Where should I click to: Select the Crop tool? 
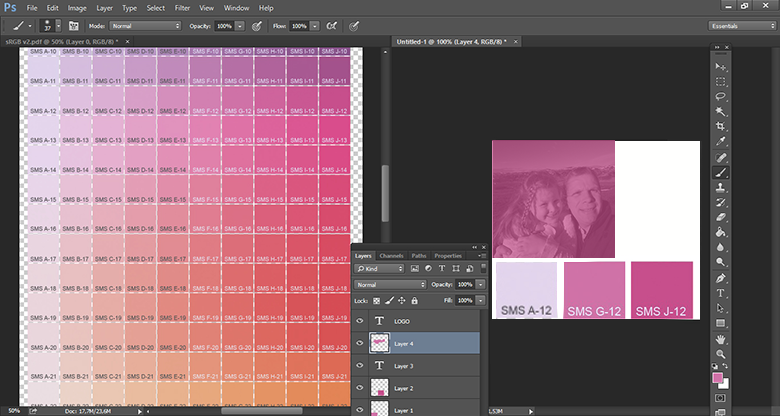tap(720, 127)
